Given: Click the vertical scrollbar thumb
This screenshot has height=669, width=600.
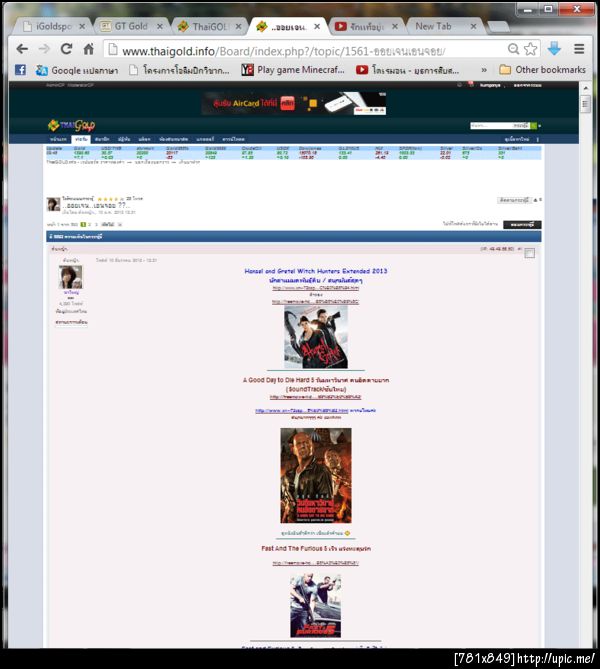Looking at the screenshot, I should click(x=585, y=104).
